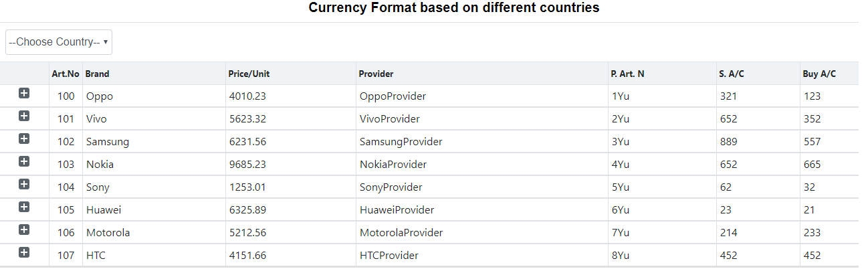This screenshot has height=271, width=868.
Task: Select the Nokia brand cell
Action: coord(100,165)
